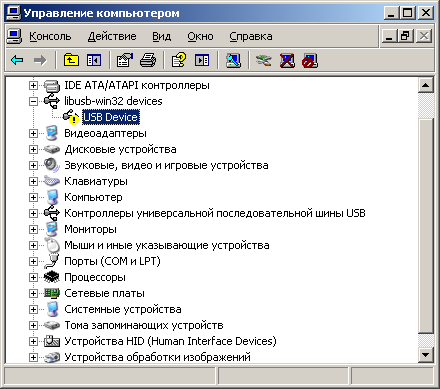Select the Компьютер label

point(93,197)
